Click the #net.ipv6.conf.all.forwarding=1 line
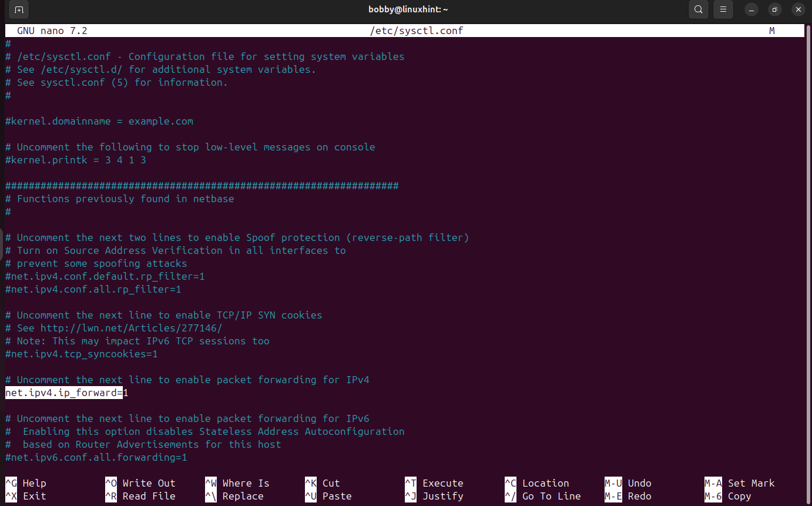Screen dimensions: 812x506 tap(96, 457)
